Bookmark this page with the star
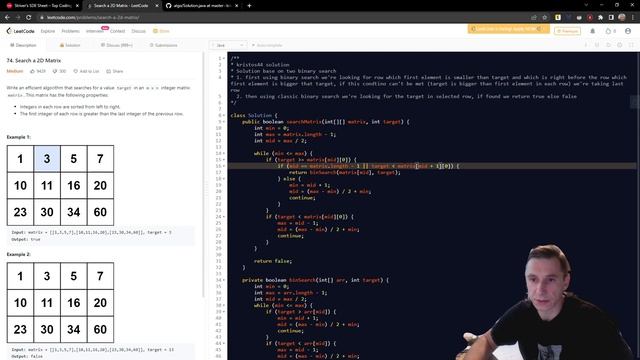 (544, 18)
